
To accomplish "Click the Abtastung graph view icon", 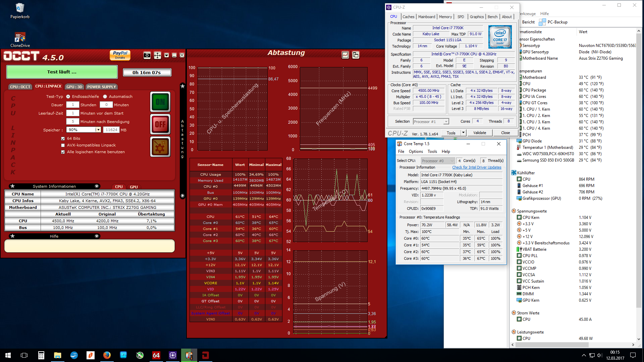I will click(x=345, y=55).
